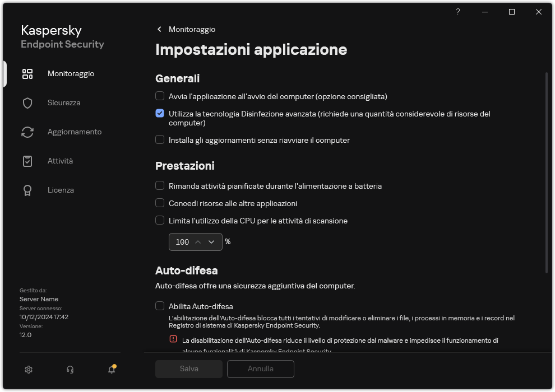
Task: Enable installing updates without restarting the computer
Action: click(160, 140)
